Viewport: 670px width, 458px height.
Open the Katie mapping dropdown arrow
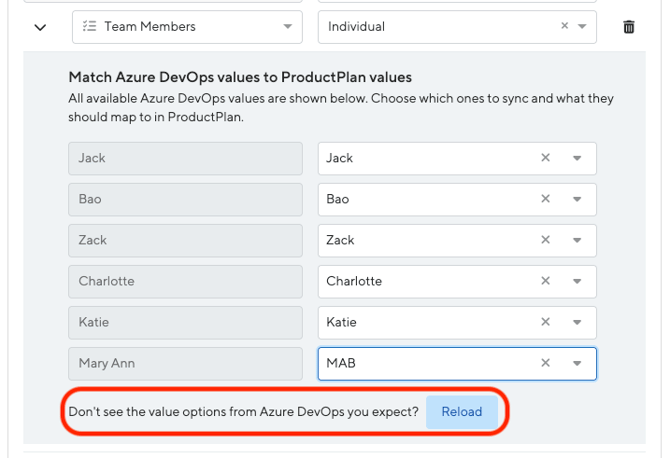[x=577, y=322]
